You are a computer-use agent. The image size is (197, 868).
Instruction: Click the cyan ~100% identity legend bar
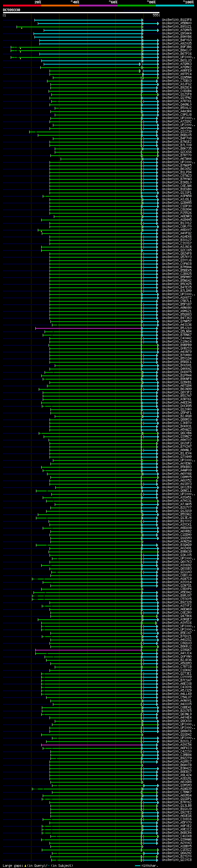[175, 6]
